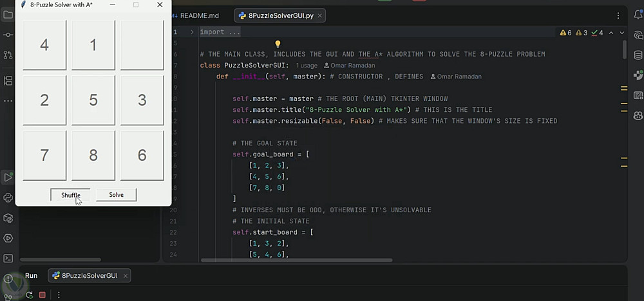Viewport: 644px width, 301px height.
Task: Click the Omar Ramadan author hint beside class
Action: [x=350, y=66]
